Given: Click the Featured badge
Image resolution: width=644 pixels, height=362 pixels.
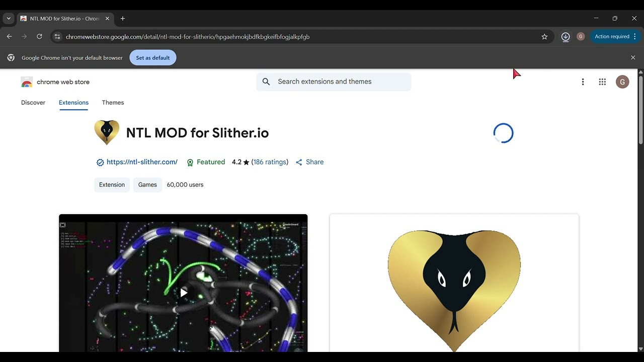Looking at the screenshot, I should click(x=206, y=162).
